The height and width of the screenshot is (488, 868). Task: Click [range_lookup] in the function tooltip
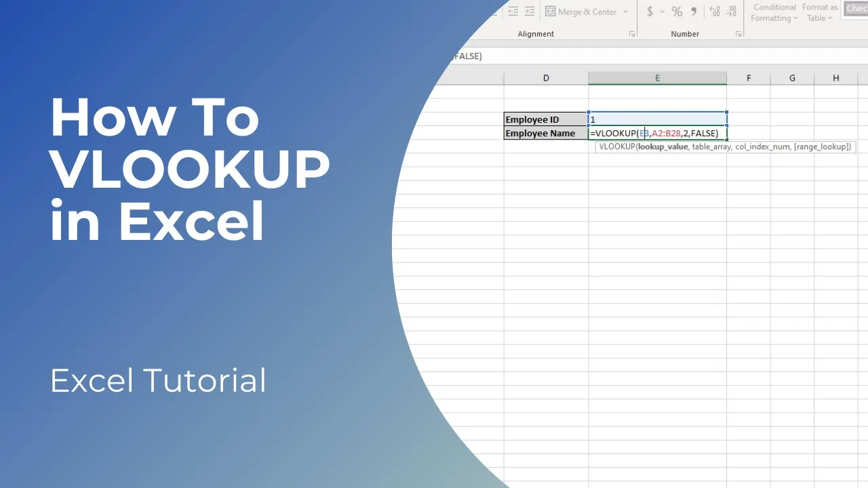click(x=822, y=146)
